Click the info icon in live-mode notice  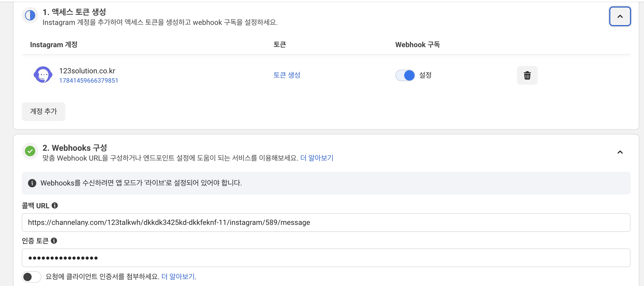[x=32, y=183]
